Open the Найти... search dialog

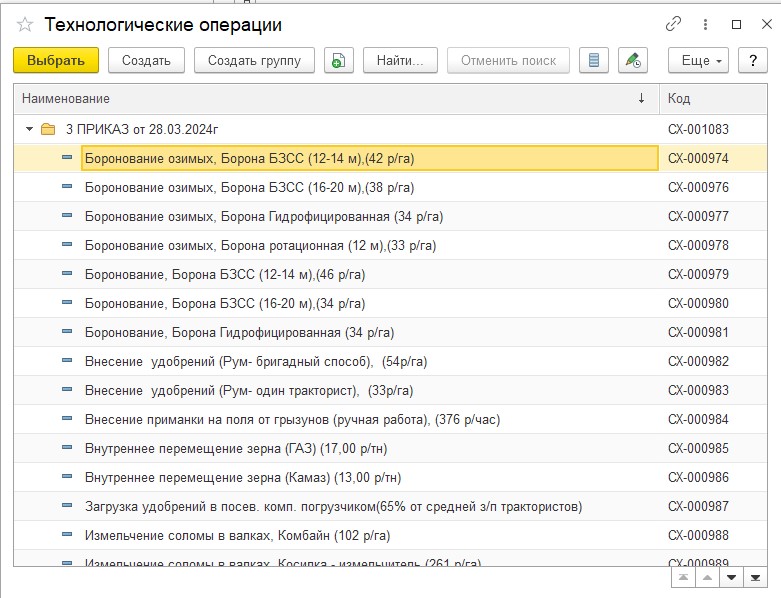pyautogui.click(x=400, y=60)
